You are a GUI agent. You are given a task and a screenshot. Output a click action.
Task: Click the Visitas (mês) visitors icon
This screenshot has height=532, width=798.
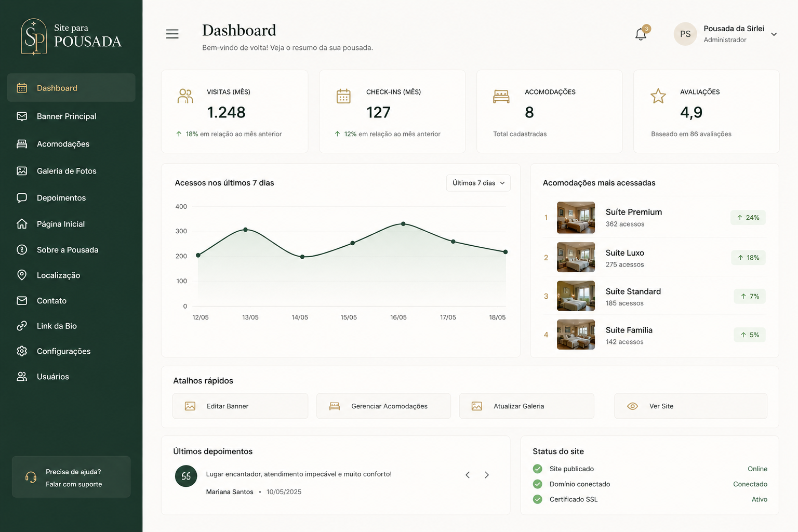pos(185,96)
